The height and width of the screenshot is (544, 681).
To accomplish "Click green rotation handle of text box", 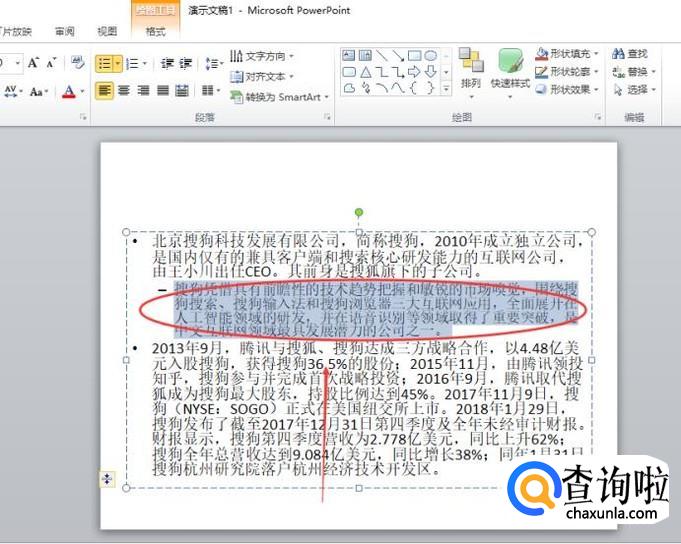I will [x=359, y=212].
